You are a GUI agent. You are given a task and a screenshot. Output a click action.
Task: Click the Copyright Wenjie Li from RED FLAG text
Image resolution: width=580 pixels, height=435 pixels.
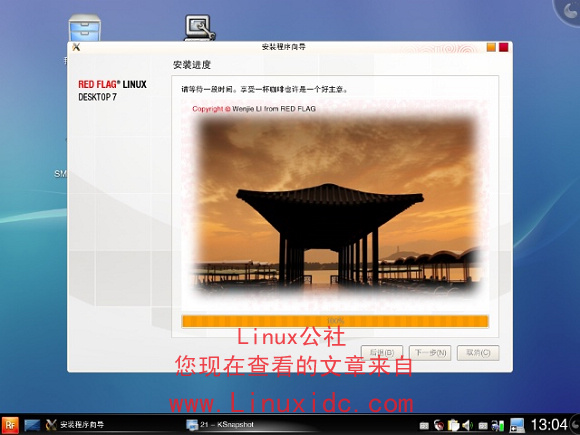254,109
